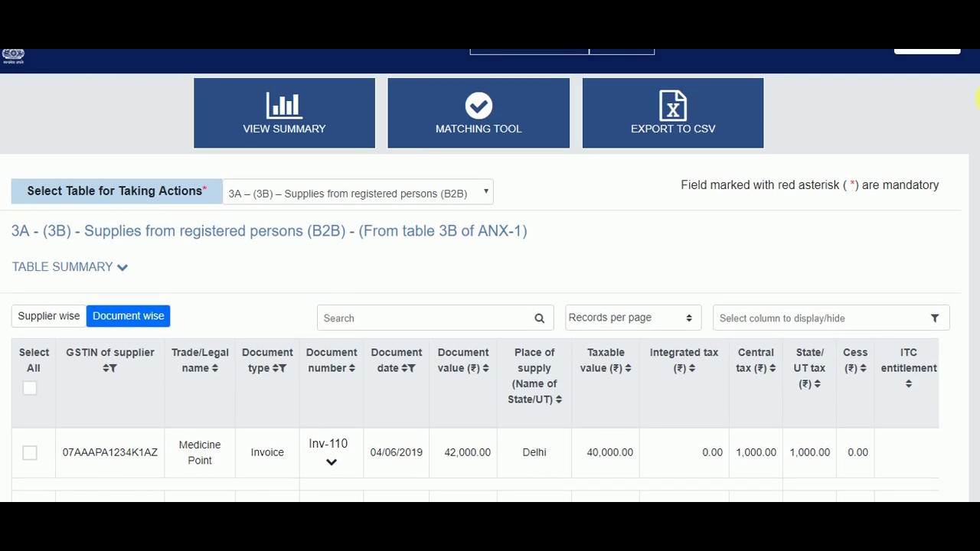This screenshot has width=980, height=551.
Task: Open the Records per page dropdown
Action: [x=632, y=318]
